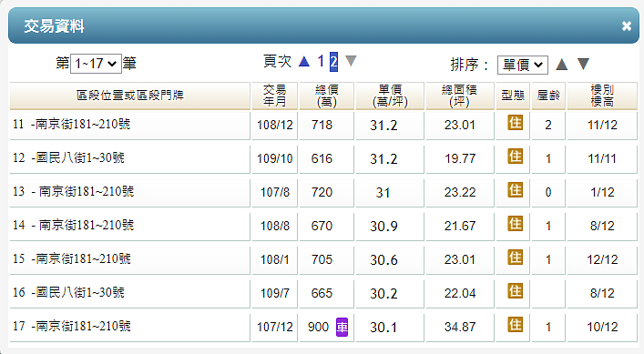644x354 pixels.
Task: Click 住 type icon in row 13
Action: 515,190
